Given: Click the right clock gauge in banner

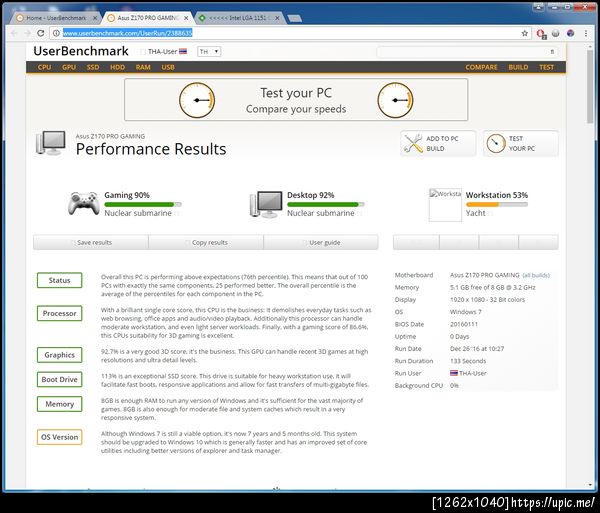Looking at the screenshot, I should (x=395, y=100).
